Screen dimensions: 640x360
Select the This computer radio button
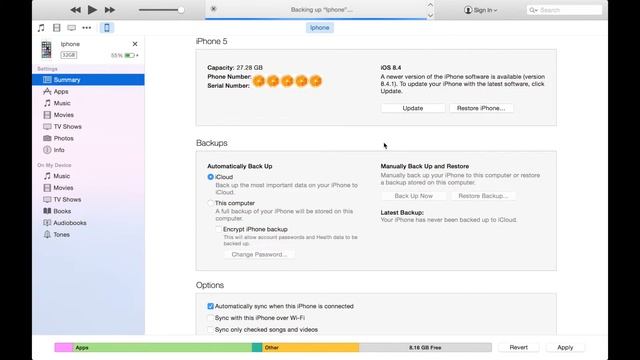(x=211, y=203)
